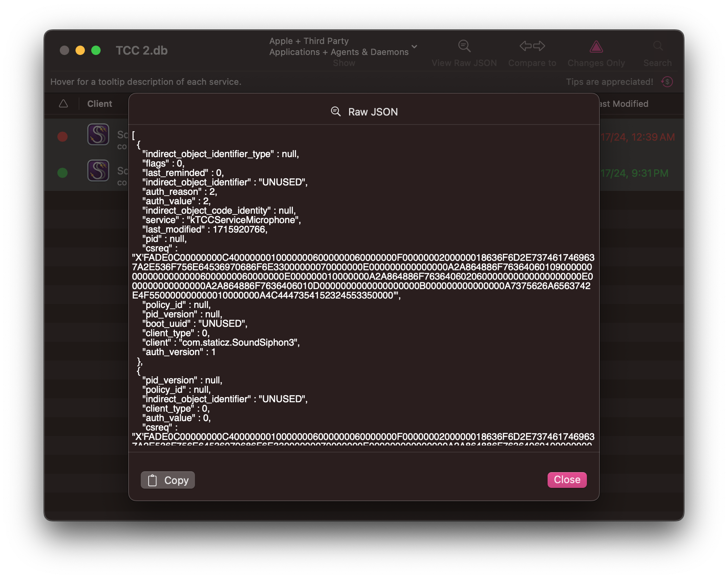Click the 9:31 PM modified date
This screenshot has width=728, height=579.
pos(634,173)
